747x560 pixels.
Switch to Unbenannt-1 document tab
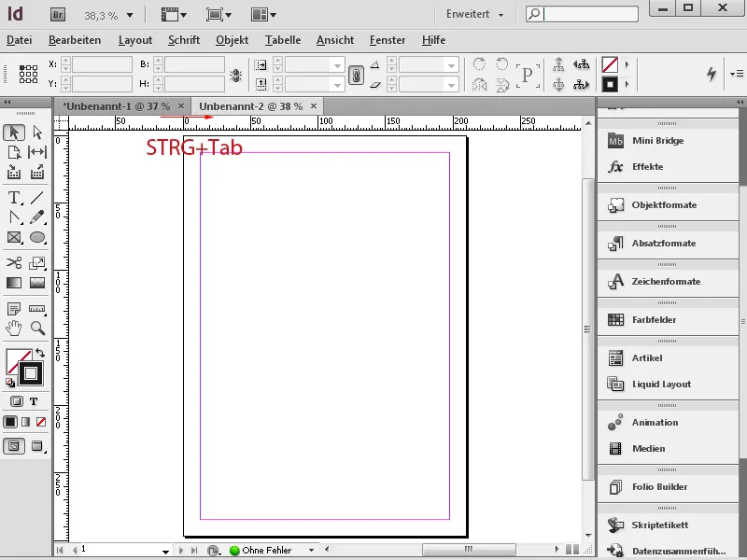point(116,106)
